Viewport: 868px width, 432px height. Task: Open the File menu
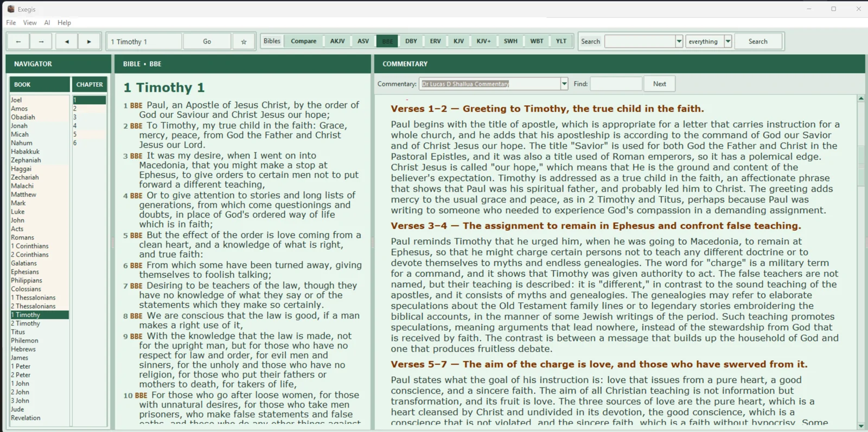[11, 23]
